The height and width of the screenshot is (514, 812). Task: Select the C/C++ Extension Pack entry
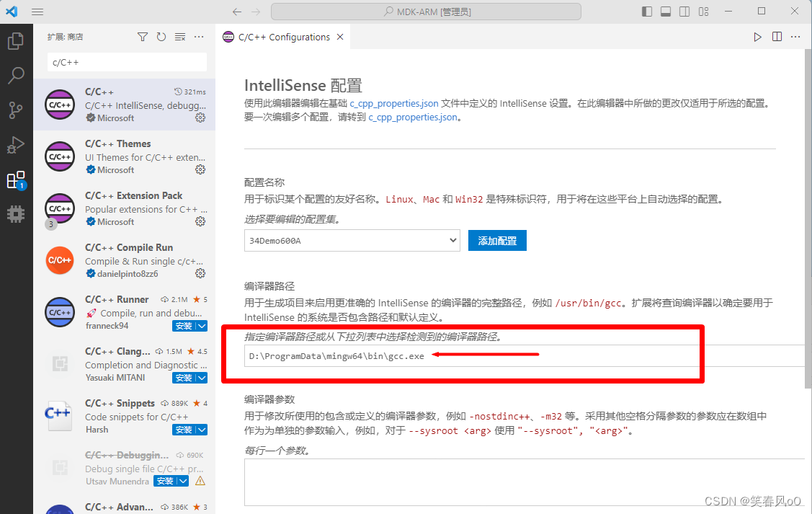click(x=124, y=208)
